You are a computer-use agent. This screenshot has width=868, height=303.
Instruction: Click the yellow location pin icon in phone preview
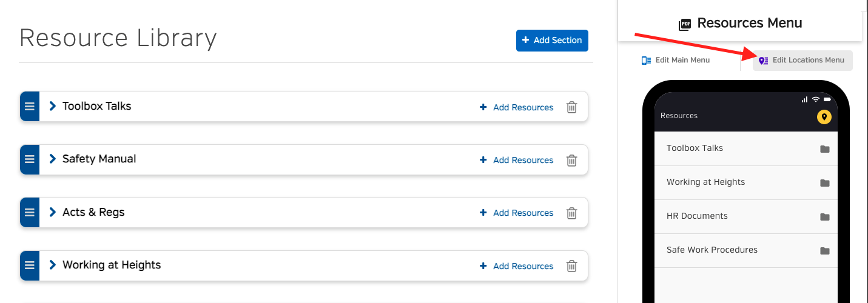824,117
